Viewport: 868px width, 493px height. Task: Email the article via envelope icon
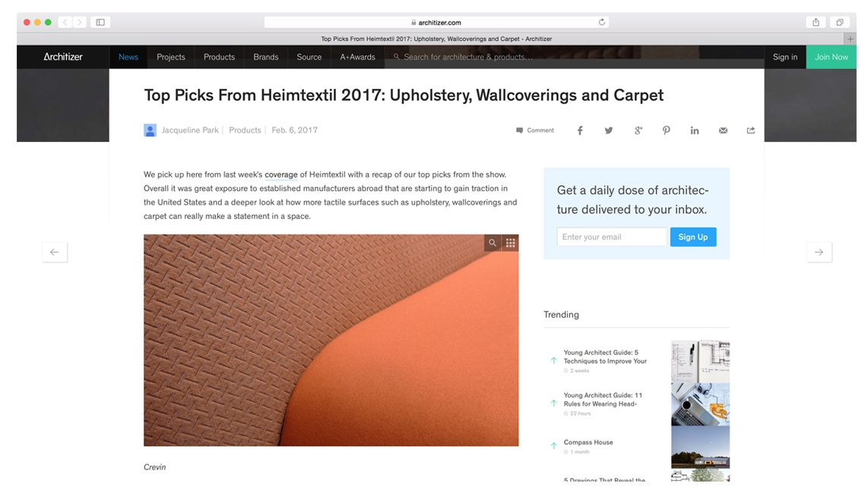pyautogui.click(x=723, y=131)
